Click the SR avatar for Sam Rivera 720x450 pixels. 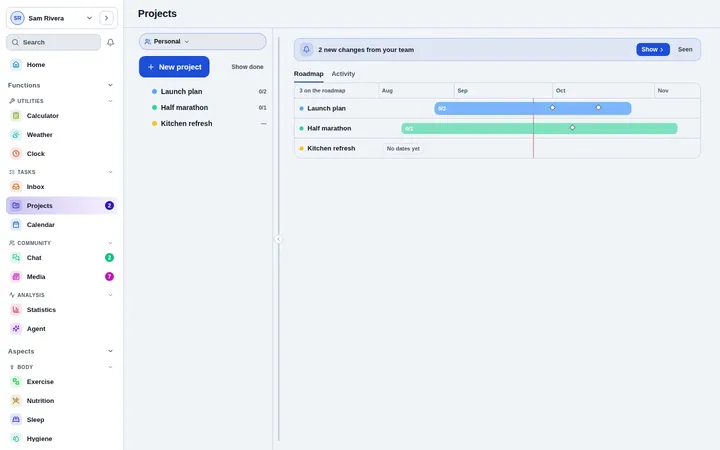(17, 18)
